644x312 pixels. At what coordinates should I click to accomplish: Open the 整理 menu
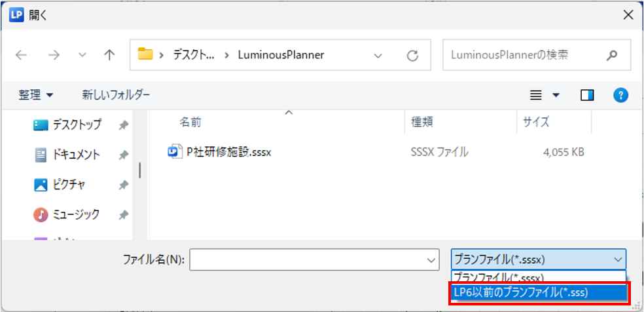pyautogui.click(x=36, y=95)
